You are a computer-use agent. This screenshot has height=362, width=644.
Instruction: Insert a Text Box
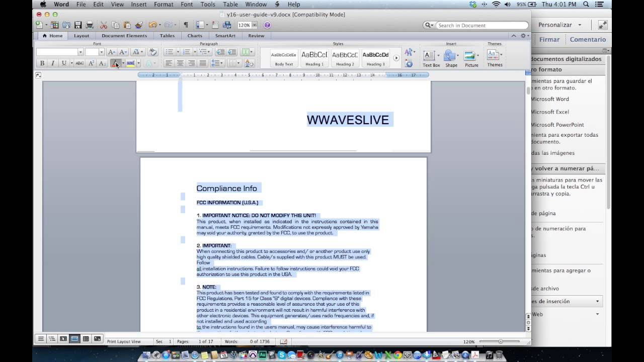[431, 58]
